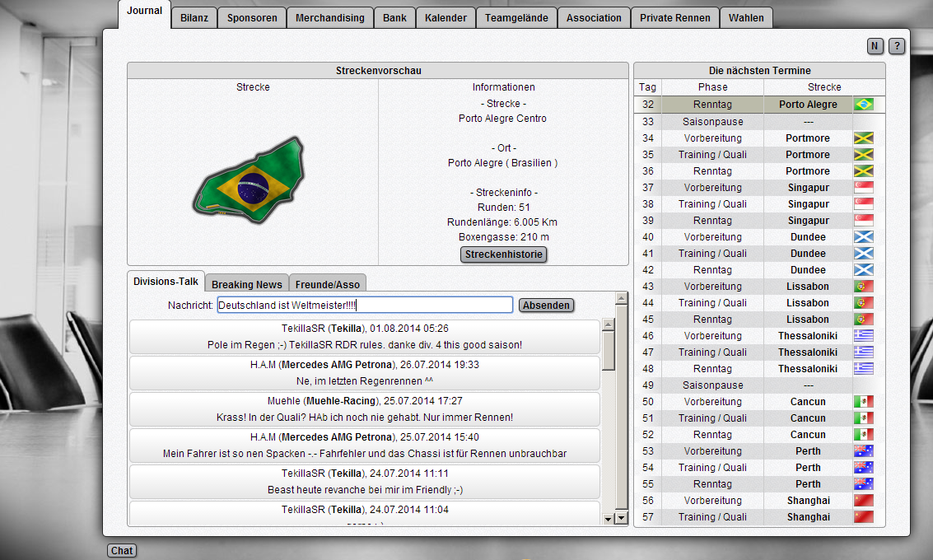Click the Brazil flag beside Porto Alegre
The width and height of the screenshot is (933, 560).
click(864, 105)
